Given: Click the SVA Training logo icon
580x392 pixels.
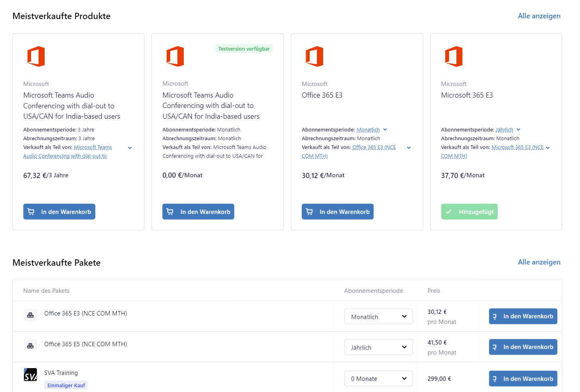Looking at the screenshot, I should coord(30,375).
